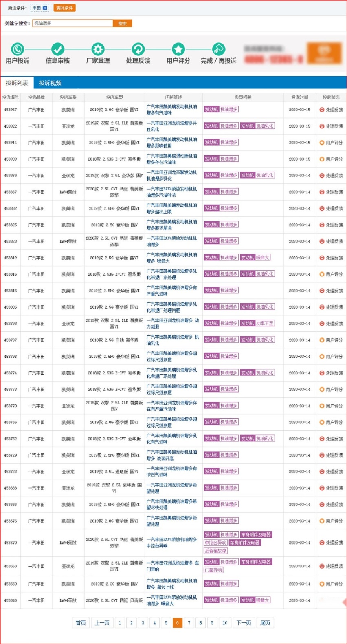Click 用户评分 status icon in row 453773
The height and width of the screenshot is (644, 347).
pos(322,389)
